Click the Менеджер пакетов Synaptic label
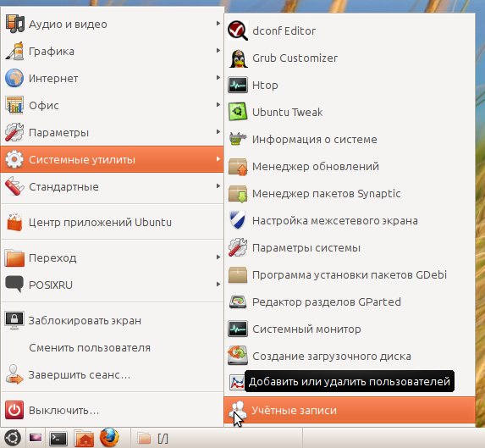 pyautogui.click(x=327, y=194)
